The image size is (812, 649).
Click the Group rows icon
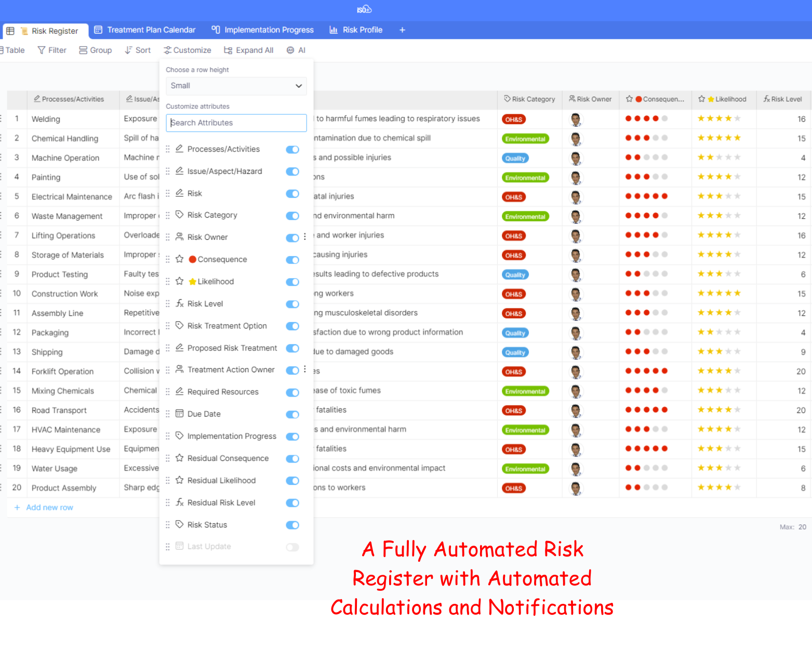(x=83, y=50)
